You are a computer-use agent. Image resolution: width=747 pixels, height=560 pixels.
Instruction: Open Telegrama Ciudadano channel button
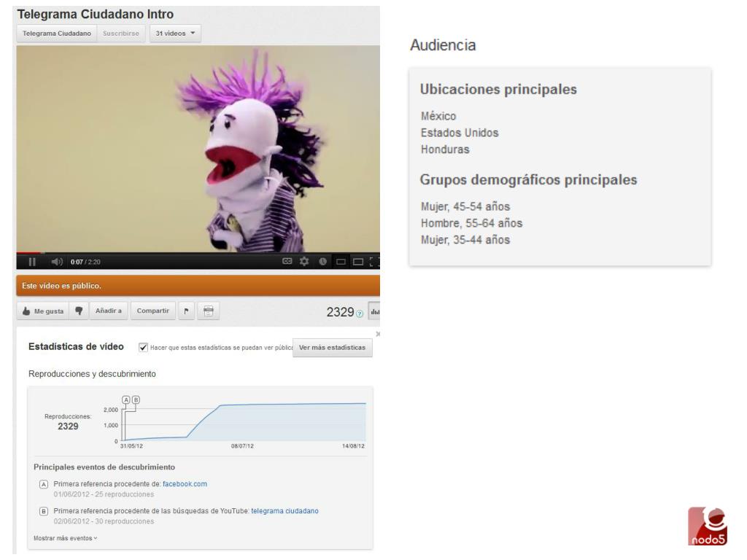(x=57, y=34)
